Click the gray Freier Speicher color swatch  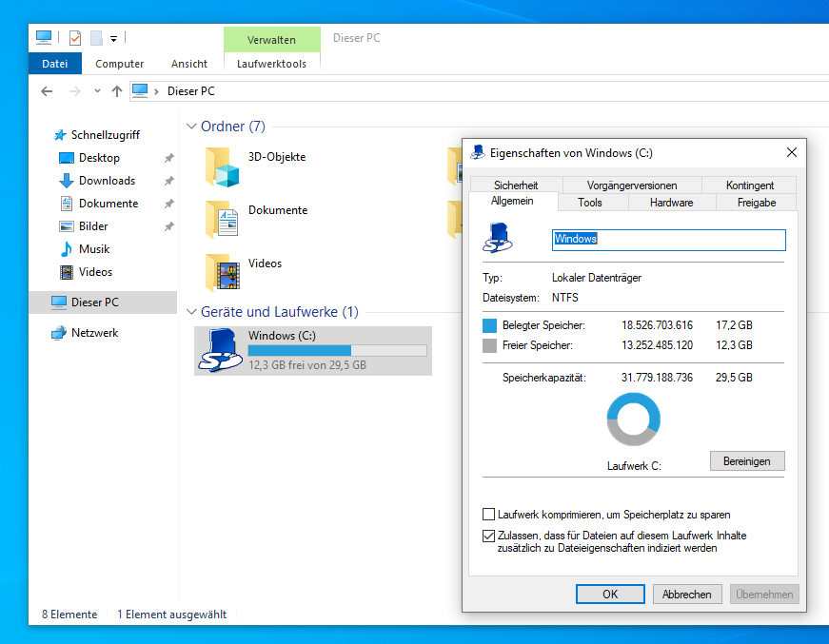[x=489, y=345]
